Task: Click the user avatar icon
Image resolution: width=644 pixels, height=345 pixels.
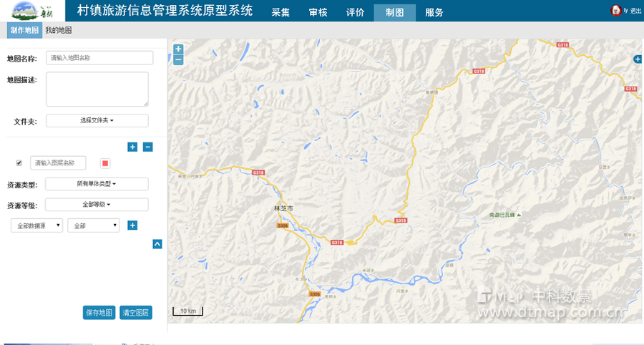Action: (x=615, y=11)
